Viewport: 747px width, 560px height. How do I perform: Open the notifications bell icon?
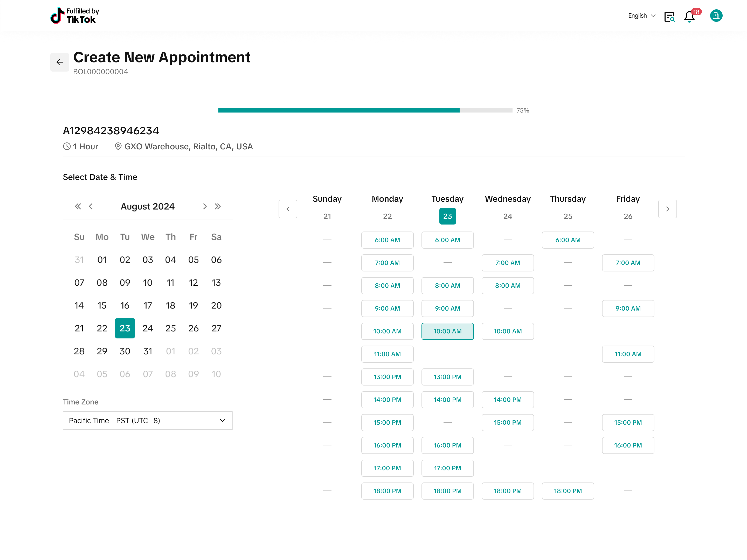tap(689, 16)
